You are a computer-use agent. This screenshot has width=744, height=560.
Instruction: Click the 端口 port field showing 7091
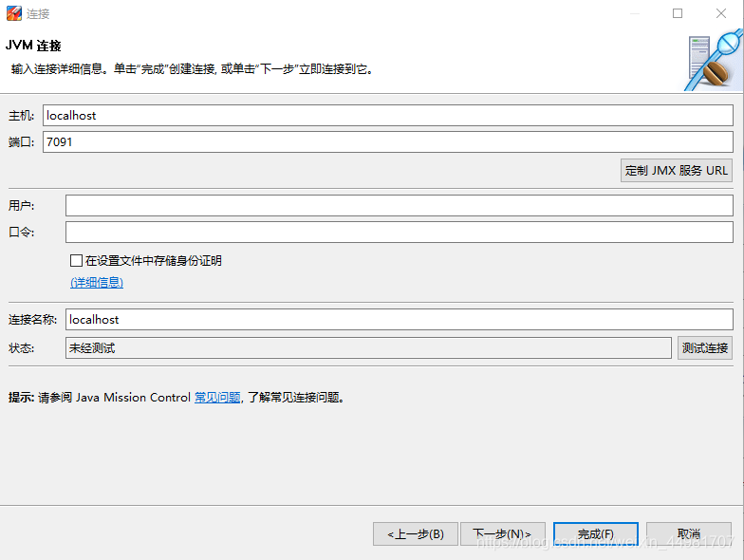point(387,142)
